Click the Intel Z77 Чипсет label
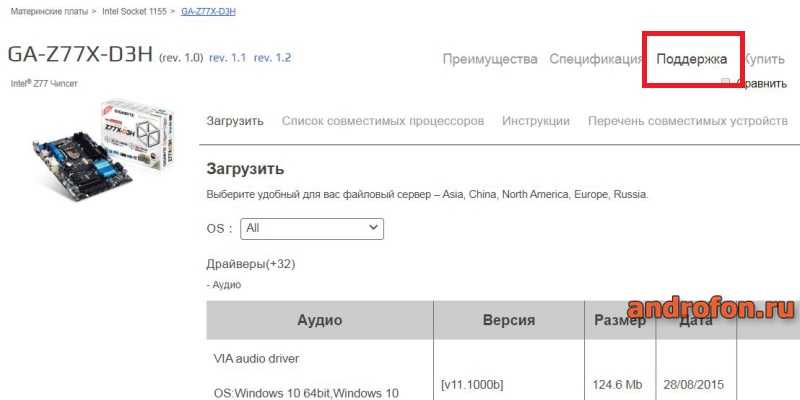The height and width of the screenshot is (400, 800). point(44,83)
